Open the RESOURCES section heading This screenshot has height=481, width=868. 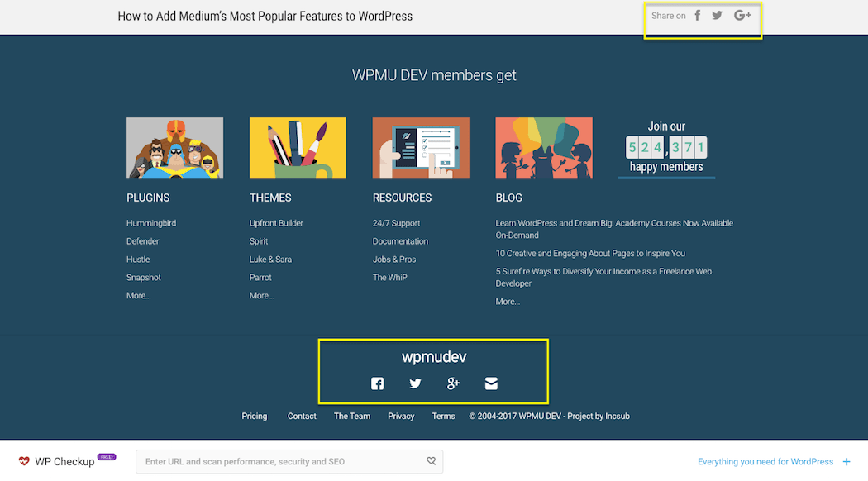coord(402,198)
